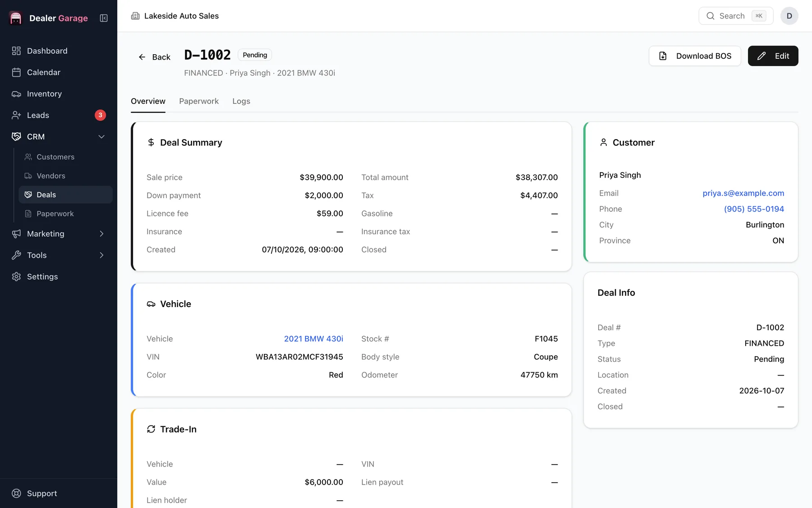Switch to the Logs tab
812x508 pixels.
[241, 101]
